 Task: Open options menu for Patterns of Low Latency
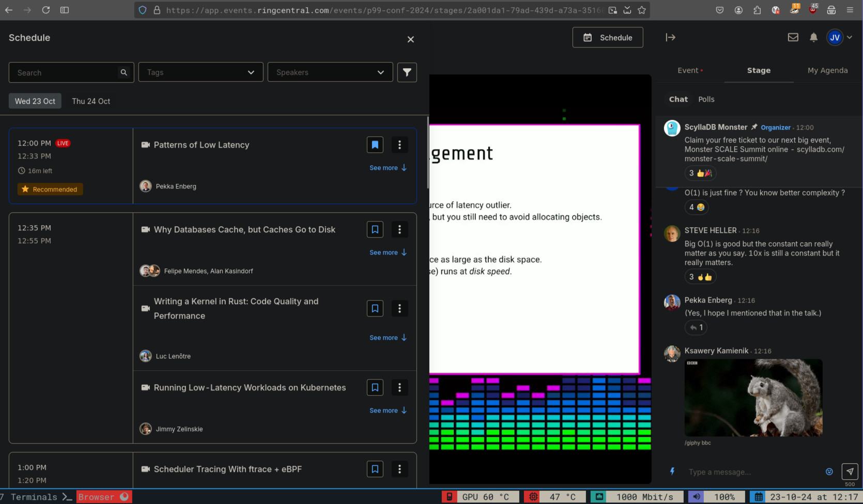(399, 145)
